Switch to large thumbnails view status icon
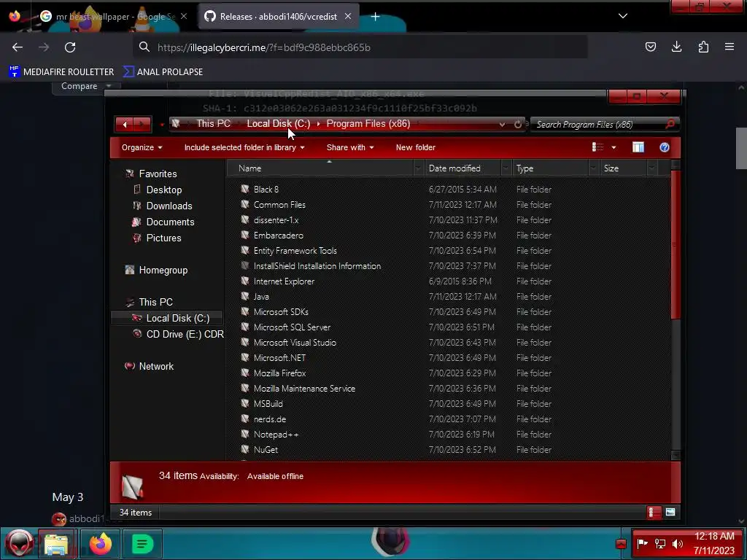 tap(670, 513)
